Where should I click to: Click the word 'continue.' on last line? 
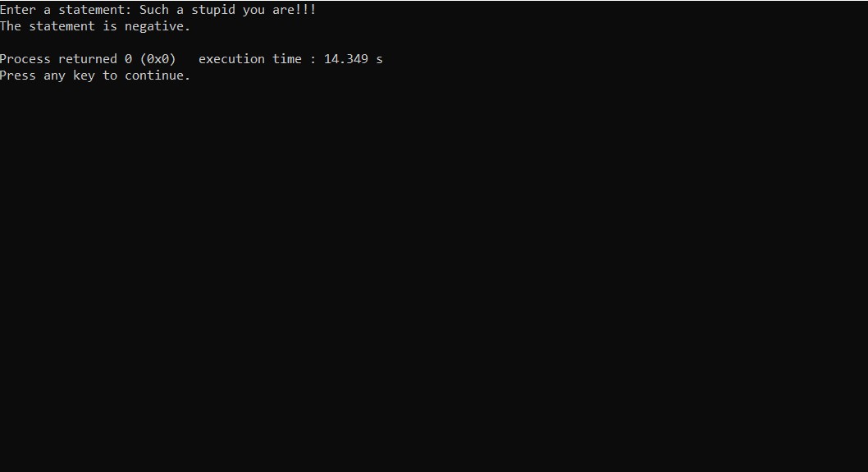158,76
